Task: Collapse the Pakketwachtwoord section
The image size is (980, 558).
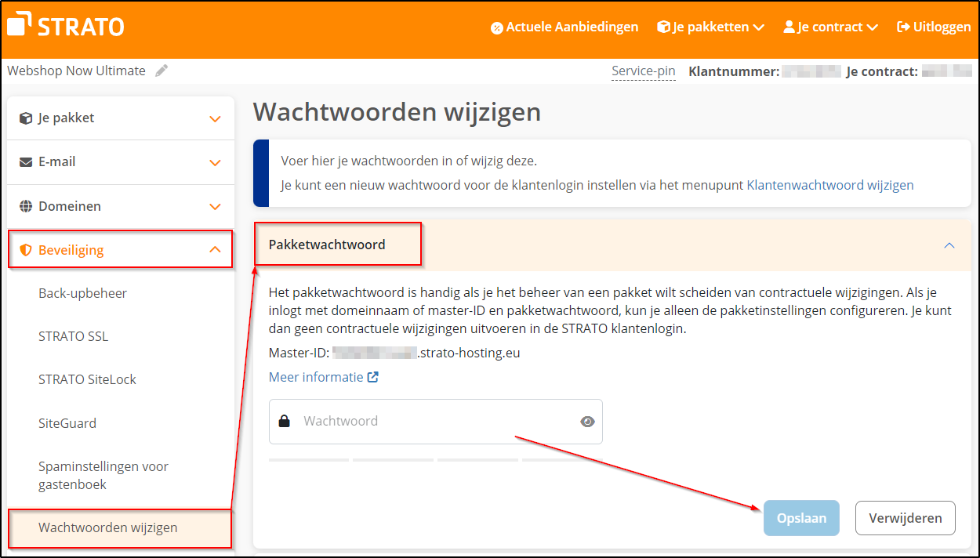Action: [x=949, y=245]
